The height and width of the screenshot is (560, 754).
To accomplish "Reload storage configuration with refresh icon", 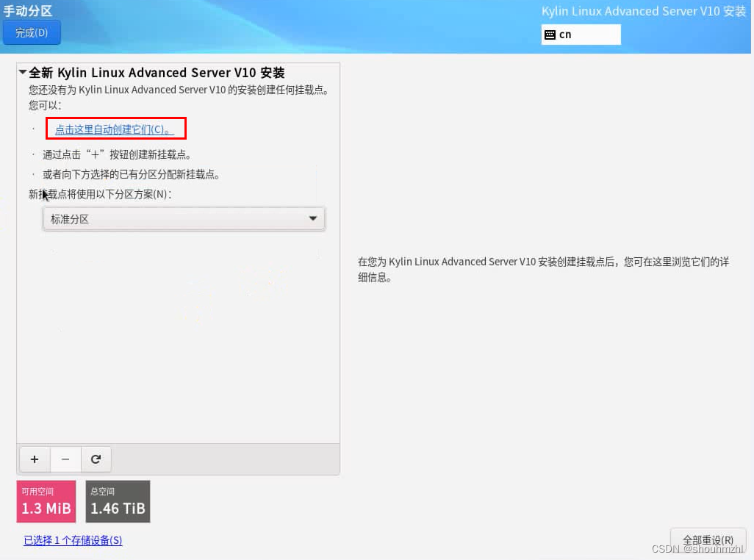I will pyautogui.click(x=96, y=459).
